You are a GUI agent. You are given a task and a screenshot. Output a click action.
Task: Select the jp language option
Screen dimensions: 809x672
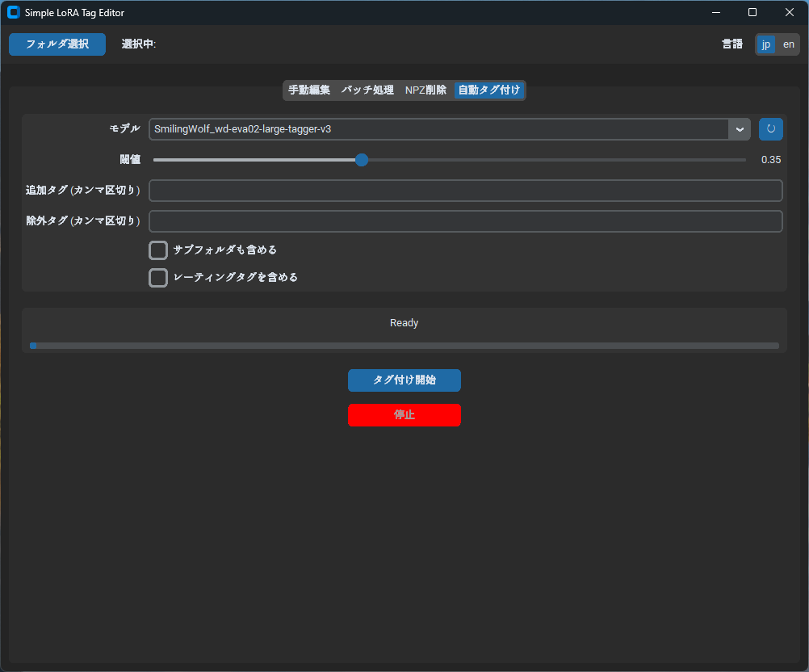[765, 44]
